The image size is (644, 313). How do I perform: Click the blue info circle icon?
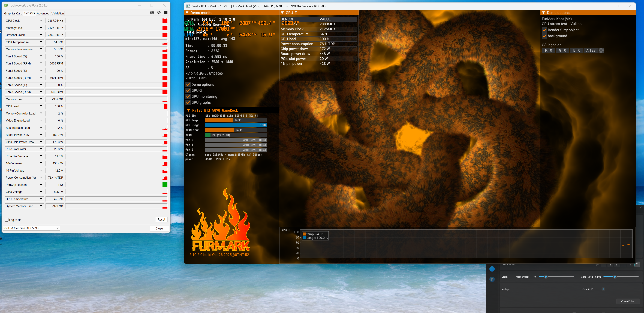click(492, 269)
